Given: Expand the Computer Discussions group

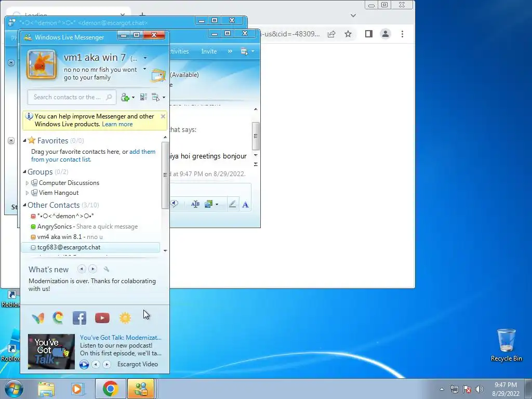Looking at the screenshot, I should click(27, 183).
